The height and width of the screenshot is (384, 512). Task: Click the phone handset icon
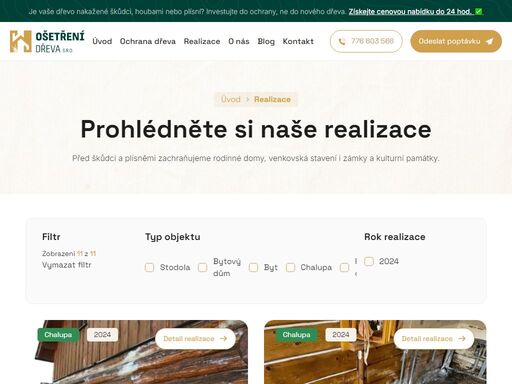[x=342, y=41]
